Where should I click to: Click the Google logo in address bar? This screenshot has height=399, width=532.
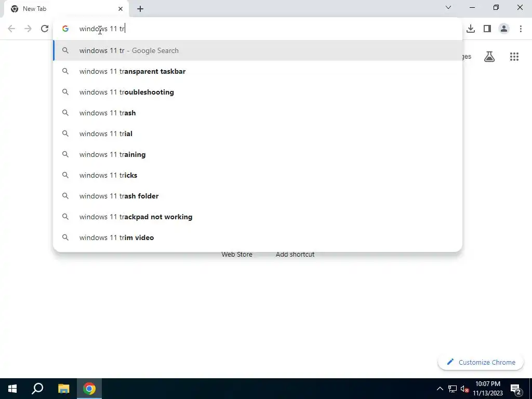coord(65,29)
